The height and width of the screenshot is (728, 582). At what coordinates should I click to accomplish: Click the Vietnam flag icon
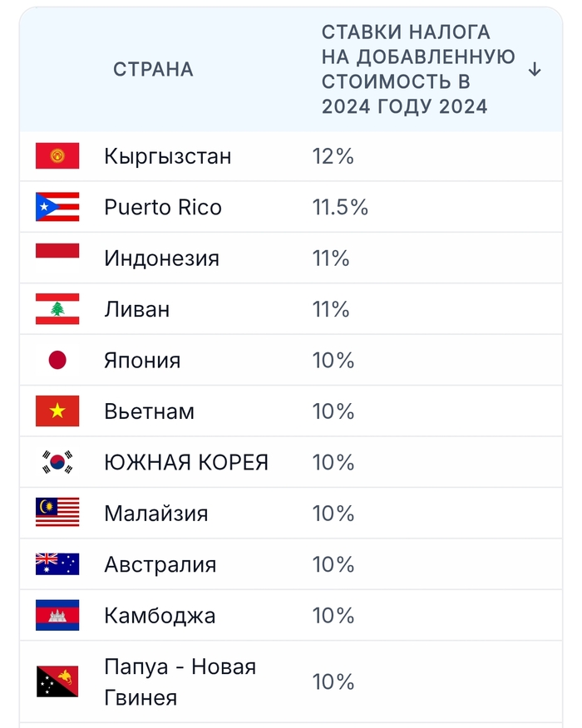[57, 411]
